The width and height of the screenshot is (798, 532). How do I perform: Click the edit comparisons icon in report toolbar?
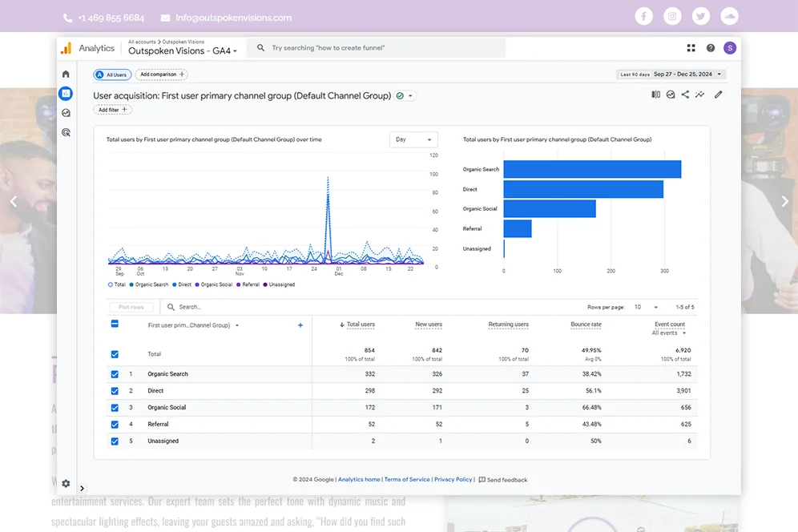656,95
